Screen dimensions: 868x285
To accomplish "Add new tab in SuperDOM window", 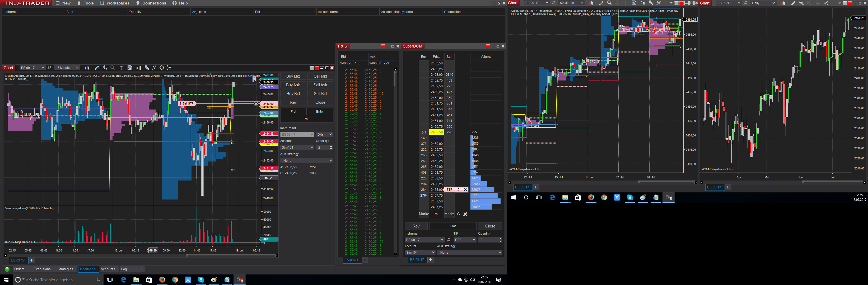I will [430, 260].
